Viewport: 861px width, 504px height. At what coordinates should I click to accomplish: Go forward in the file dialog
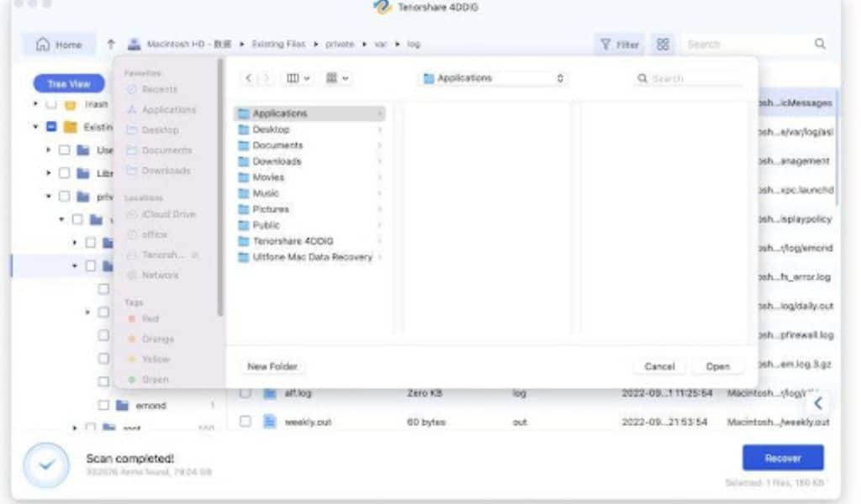(267, 78)
